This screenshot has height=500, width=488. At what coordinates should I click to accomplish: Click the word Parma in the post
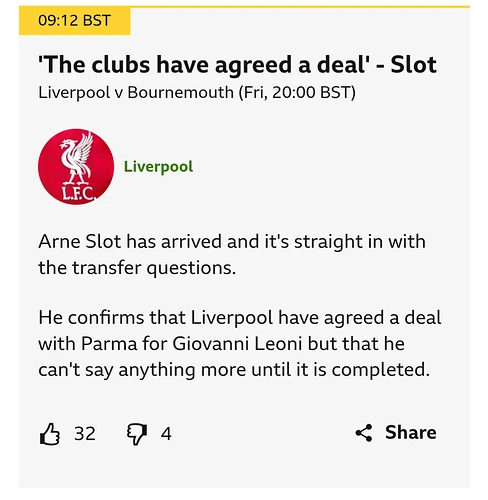109,344
